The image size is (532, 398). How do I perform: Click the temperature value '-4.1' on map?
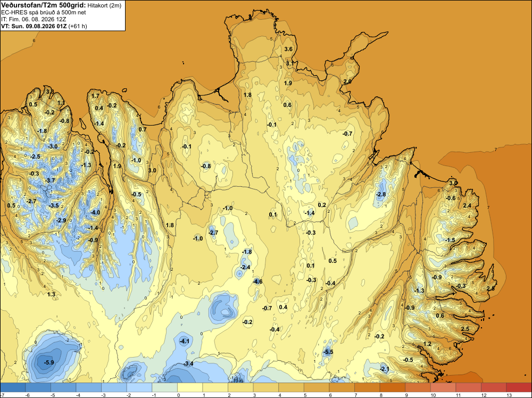coord(184,341)
